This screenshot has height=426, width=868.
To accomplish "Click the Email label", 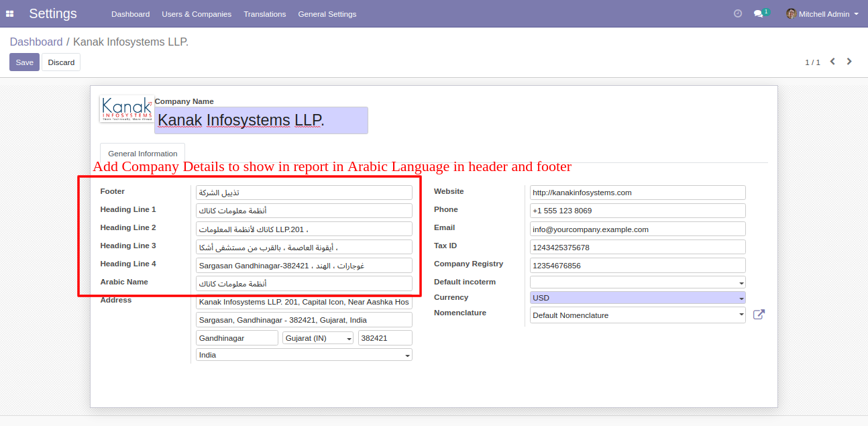I will [445, 227].
